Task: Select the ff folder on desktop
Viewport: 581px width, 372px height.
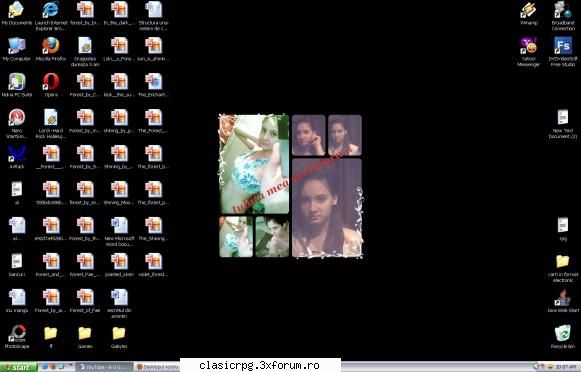Action: pos(51,337)
